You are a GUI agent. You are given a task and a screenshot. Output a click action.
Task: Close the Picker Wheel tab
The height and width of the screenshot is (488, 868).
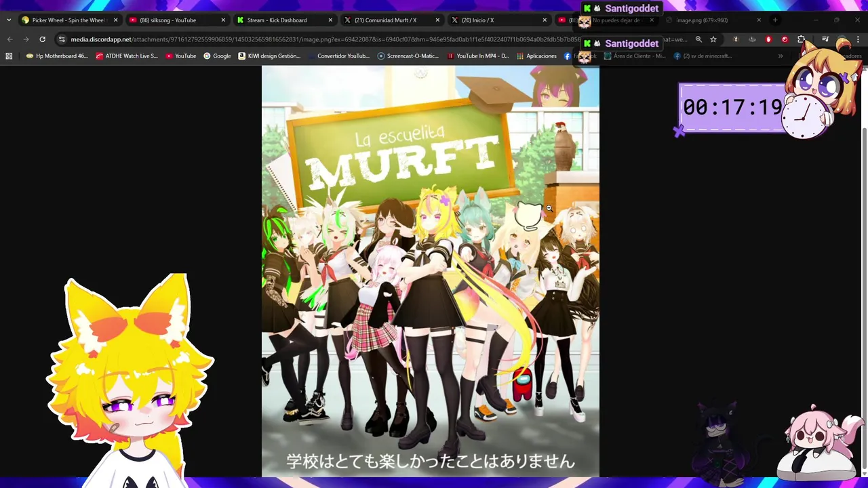pos(115,20)
